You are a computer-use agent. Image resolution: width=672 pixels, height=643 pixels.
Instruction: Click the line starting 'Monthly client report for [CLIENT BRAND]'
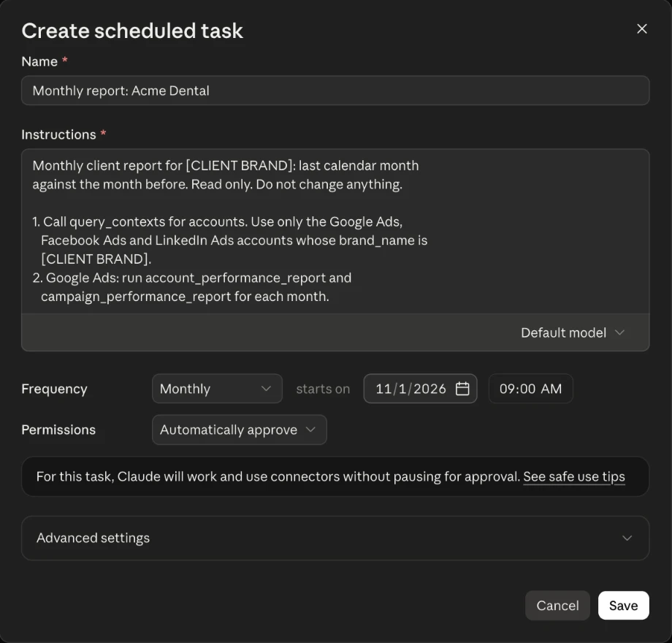click(x=226, y=165)
